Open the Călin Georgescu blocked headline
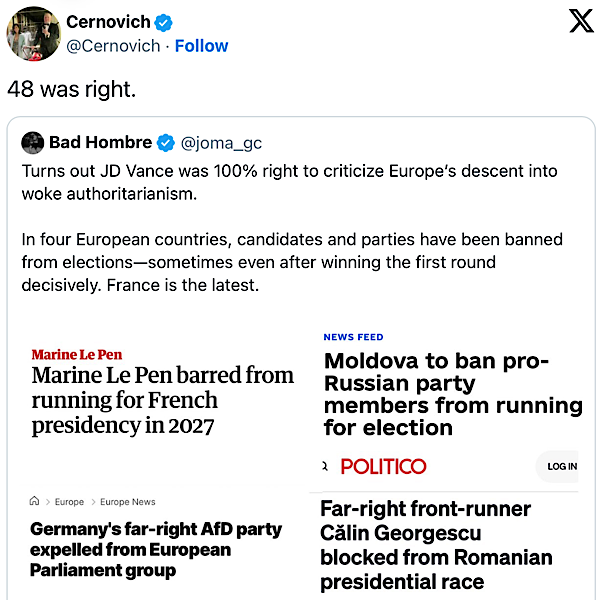Image resolution: width=600 pixels, height=600 pixels. pyautogui.click(x=436, y=545)
